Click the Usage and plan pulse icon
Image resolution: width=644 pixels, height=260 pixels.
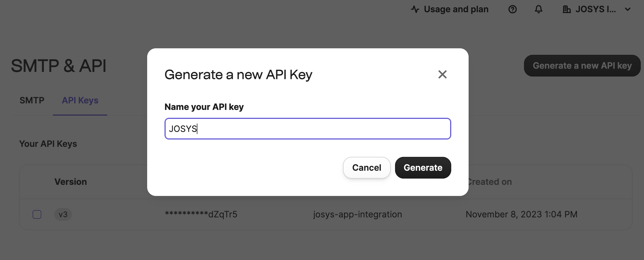point(415,9)
